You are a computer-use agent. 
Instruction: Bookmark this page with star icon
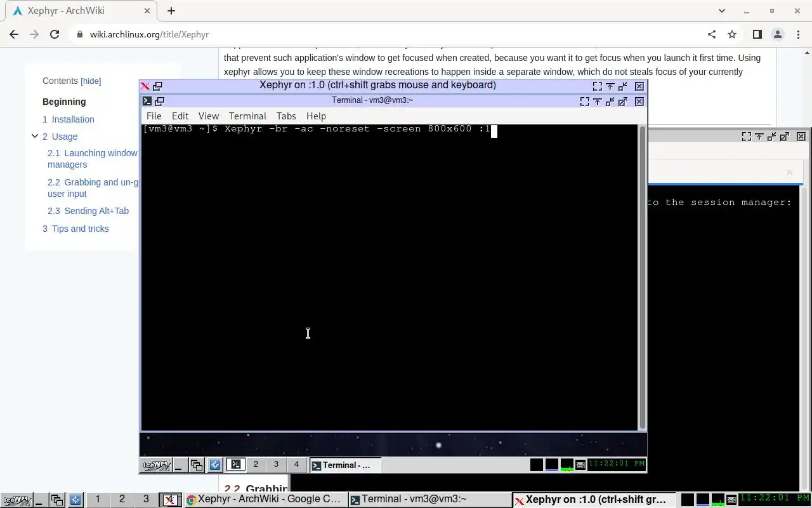(732, 34)
